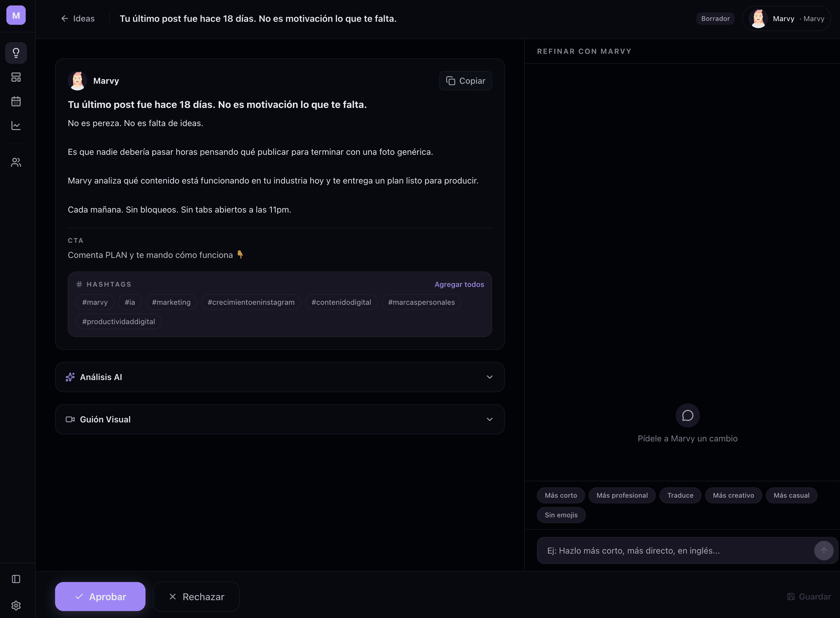
Task: Click Agregar todos for hashtags
Action: point(459,284)
